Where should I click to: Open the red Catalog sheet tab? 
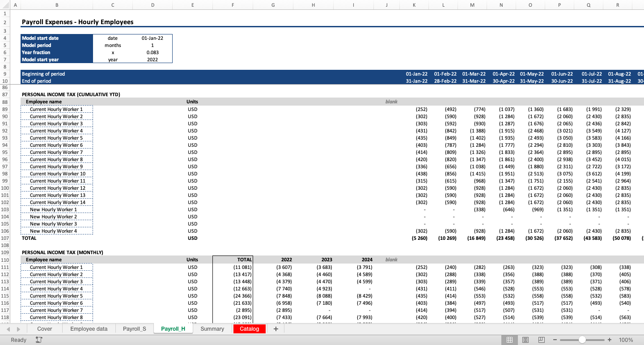click(x=249, y=329)
